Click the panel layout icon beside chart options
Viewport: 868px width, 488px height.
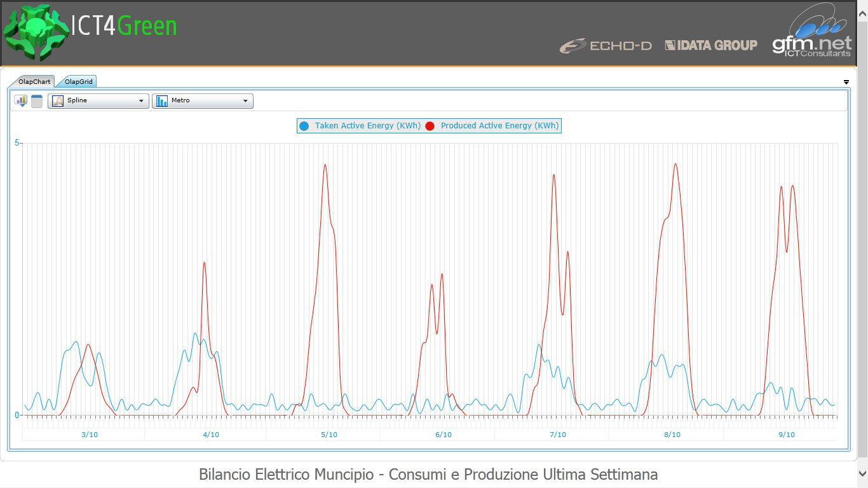(37, 101)
